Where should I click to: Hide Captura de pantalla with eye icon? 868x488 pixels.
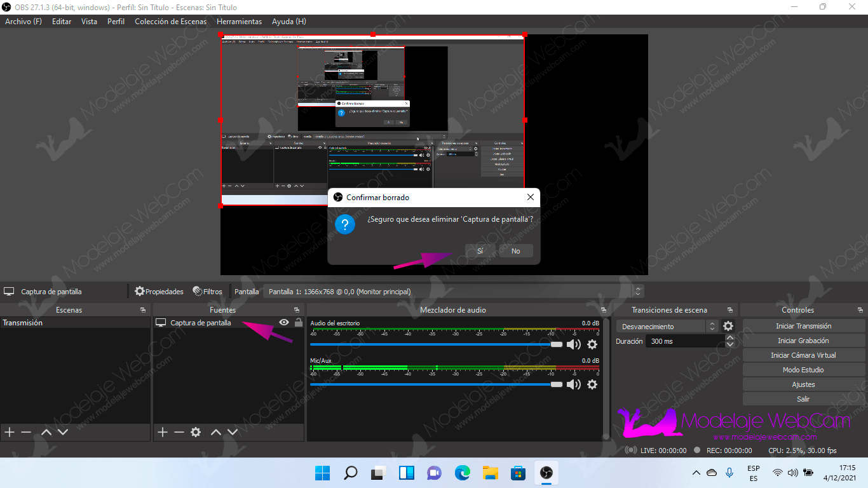tap(284, 323)
